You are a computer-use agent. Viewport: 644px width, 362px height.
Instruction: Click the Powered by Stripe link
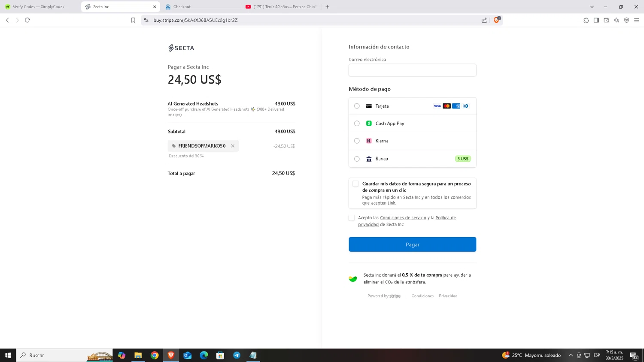tap(384, 296)
